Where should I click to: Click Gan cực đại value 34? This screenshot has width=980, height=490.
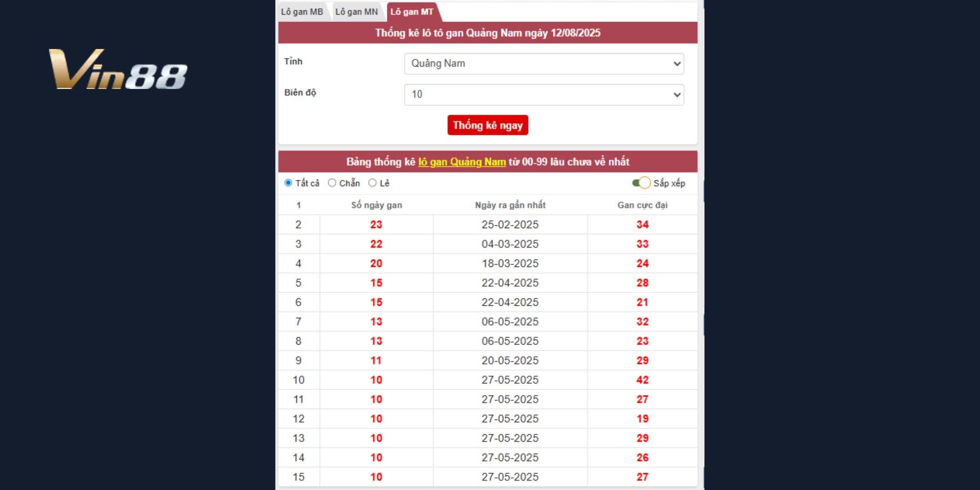642,225
